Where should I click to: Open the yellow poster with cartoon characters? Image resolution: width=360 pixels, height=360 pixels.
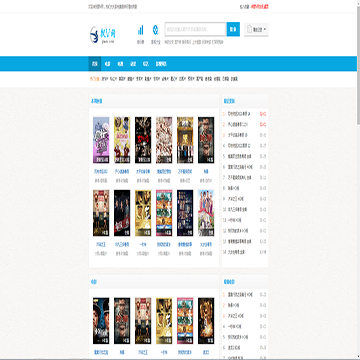[122, 140]
